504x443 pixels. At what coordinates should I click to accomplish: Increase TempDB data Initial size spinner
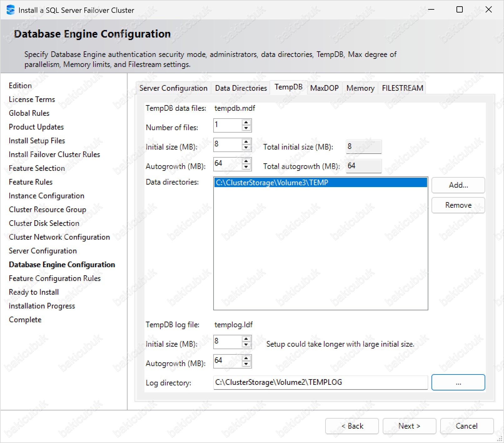pyautogui.click(x=246, y=142)
